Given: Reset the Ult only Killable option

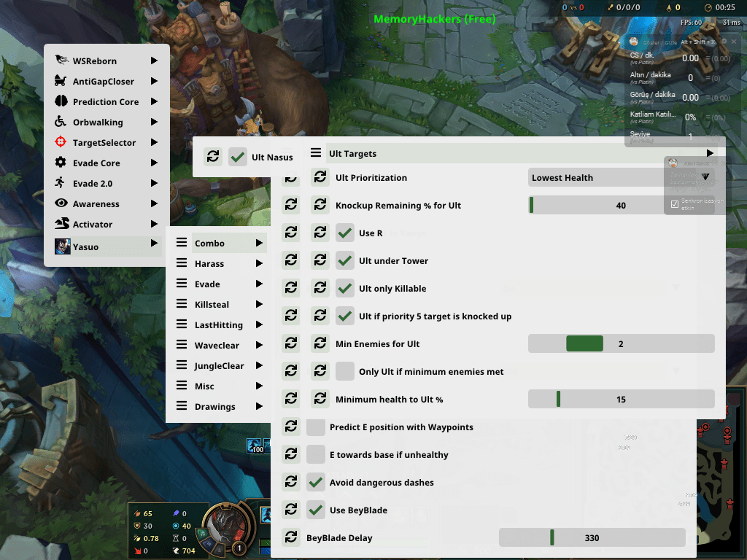Looking at the screenshot, I should pos(320,287).
